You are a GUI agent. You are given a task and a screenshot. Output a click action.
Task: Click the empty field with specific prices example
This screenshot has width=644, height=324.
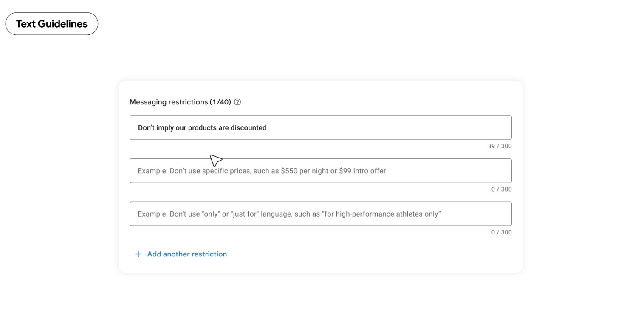tap(320, 171)
